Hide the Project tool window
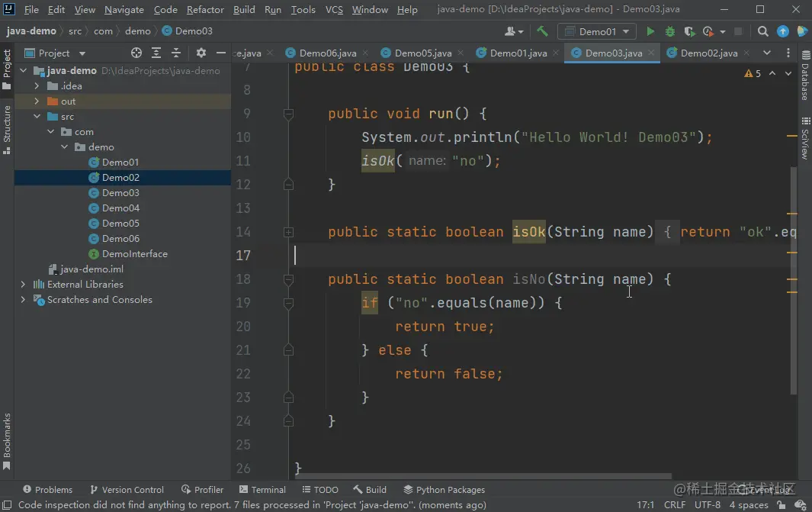The width and height of the screenshot is (812, 512). click(221, 53)
